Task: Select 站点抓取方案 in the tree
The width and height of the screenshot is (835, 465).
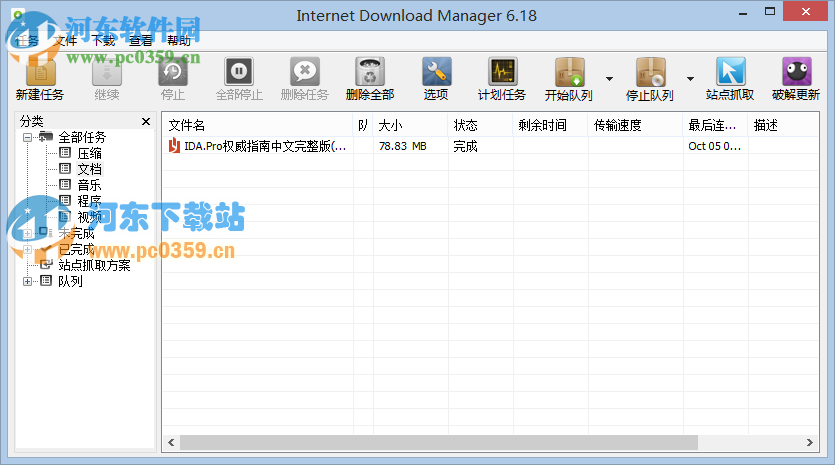Action: (x=94, y=265)
